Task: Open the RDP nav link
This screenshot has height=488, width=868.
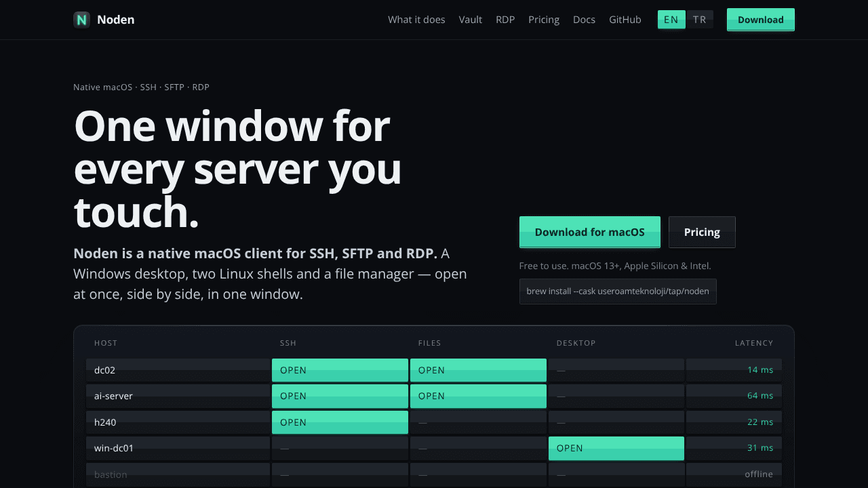Action: pos(505,20)
